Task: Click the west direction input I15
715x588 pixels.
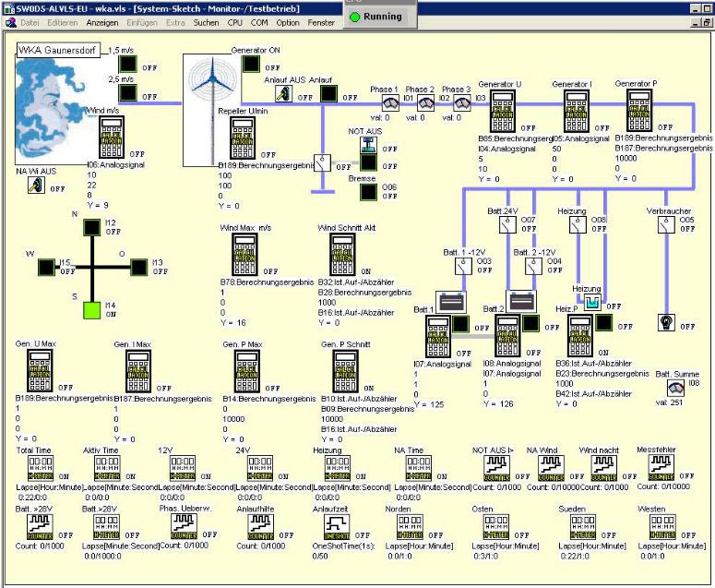Action: tap(46, 268)
